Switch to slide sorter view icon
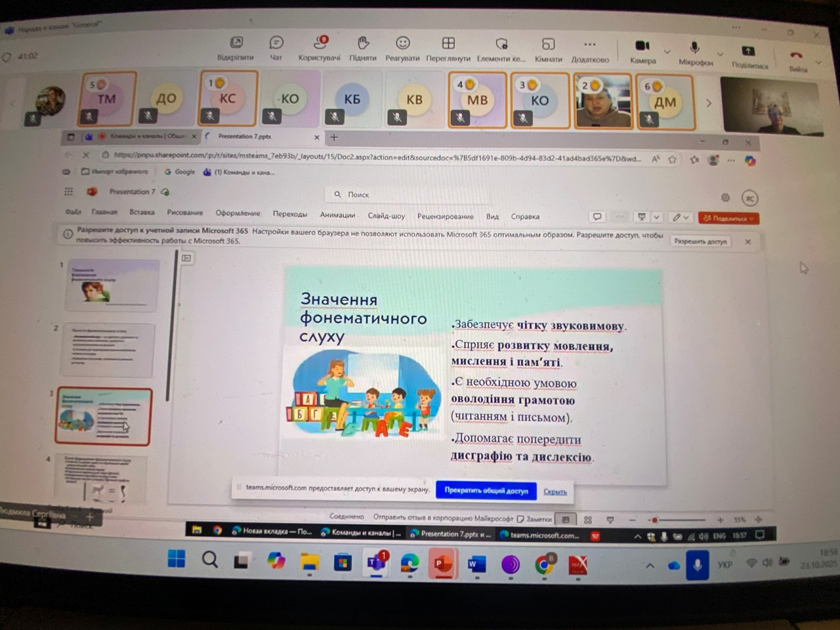The height and width of the screenshot is (630, 840). (x=588, y=520)
